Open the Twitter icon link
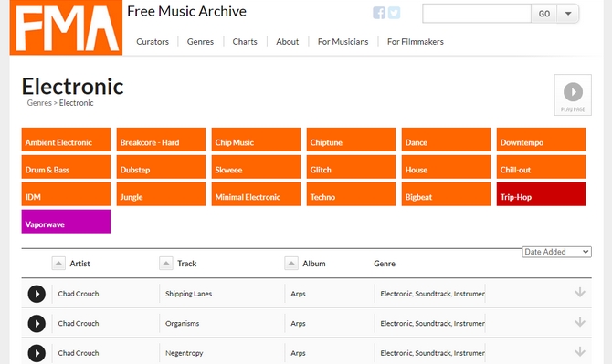Image resolution: width=612 pixels, height=364 pixels. [394, 13]
